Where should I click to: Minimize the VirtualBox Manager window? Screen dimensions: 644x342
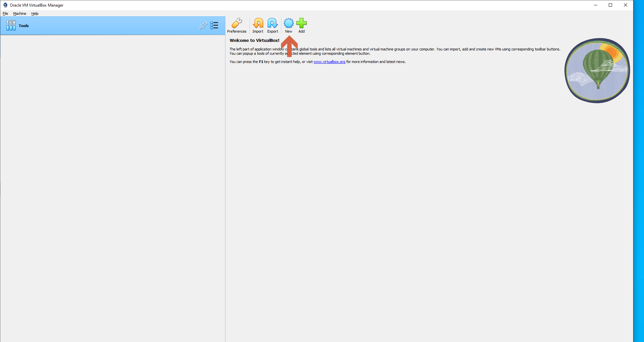tap(596, 5)
